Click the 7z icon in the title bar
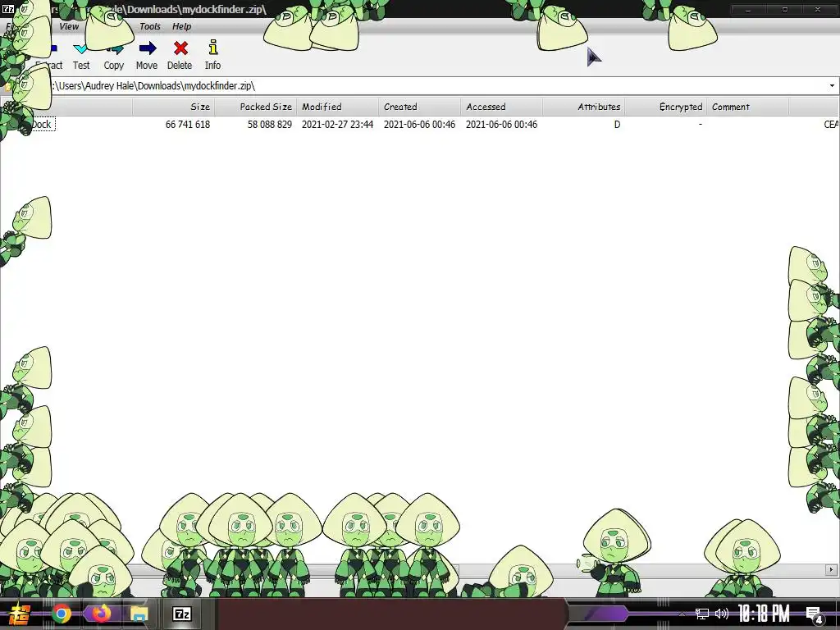Viewport: 840px width, 630px height. pyautogui.click(x=8, y=9)
